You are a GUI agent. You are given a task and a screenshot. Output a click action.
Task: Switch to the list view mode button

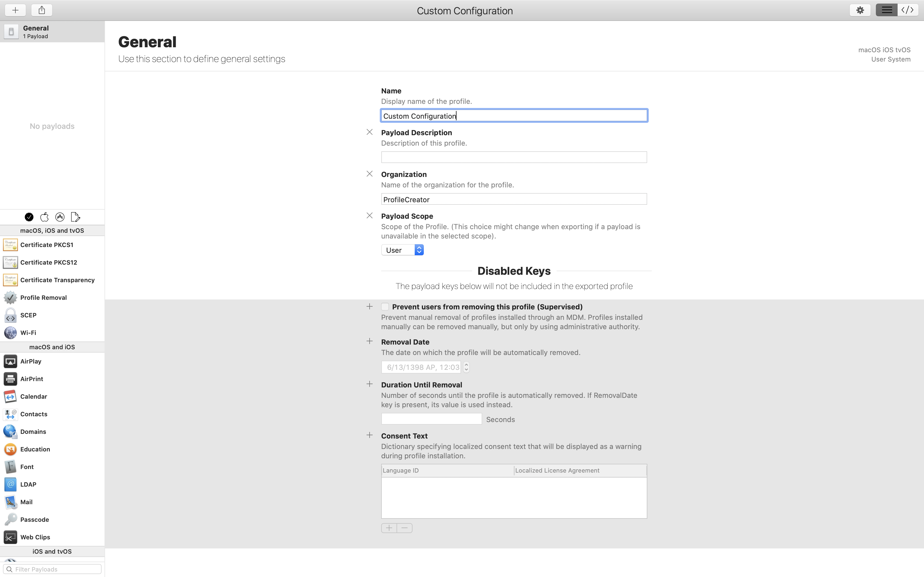click(x=887, y=10)
